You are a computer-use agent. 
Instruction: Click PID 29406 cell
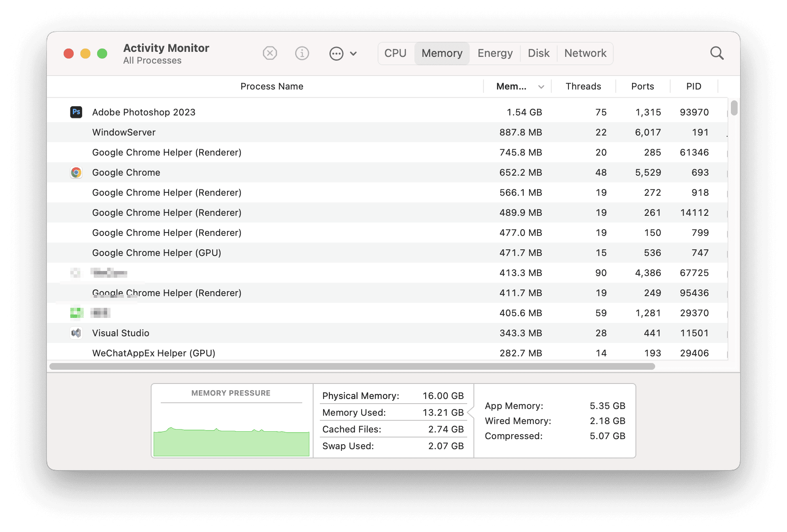click(694, 353)
